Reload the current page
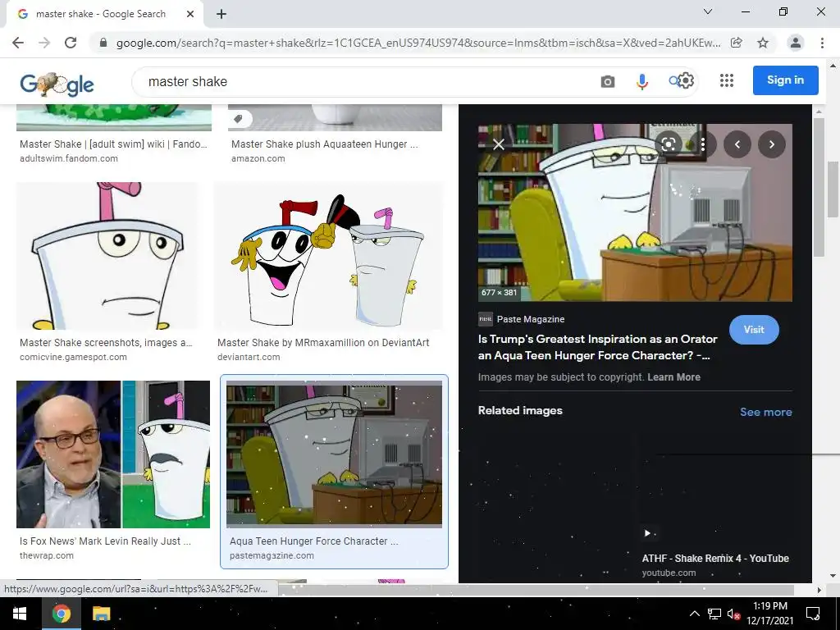 [x=71, y=43]
